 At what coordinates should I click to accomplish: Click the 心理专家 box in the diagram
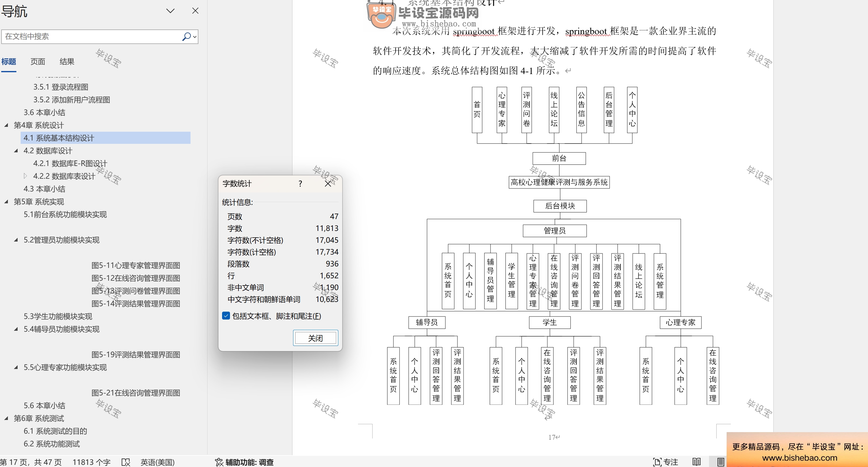tap(680, 323)
